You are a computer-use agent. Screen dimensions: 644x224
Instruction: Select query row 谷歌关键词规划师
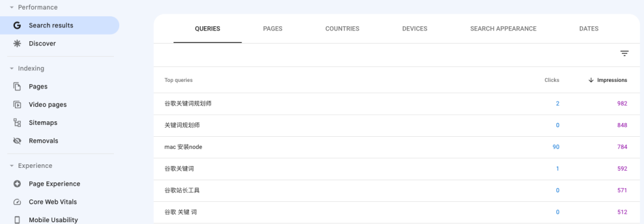[x=397, y=104]
